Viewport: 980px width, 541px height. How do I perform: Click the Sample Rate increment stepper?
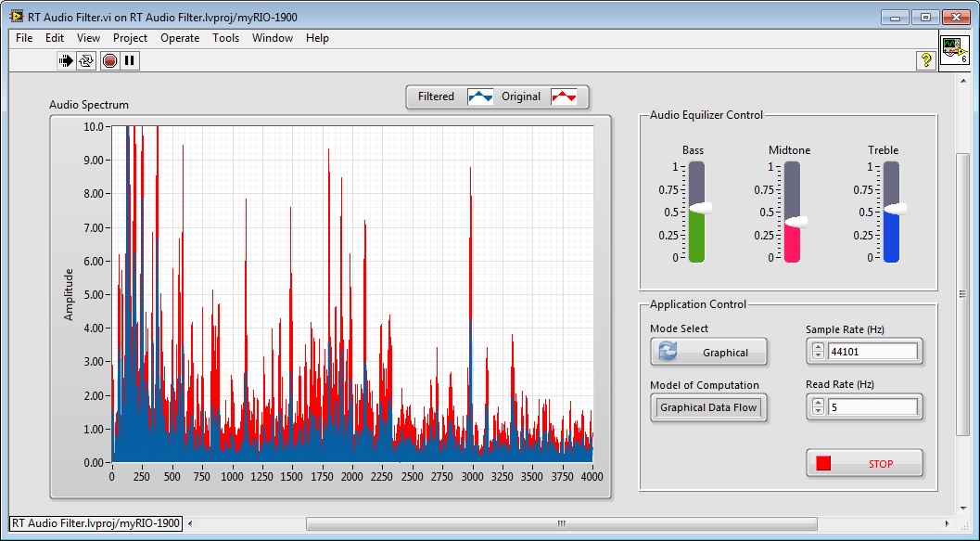pyautogui.click(x=818, y=347)
